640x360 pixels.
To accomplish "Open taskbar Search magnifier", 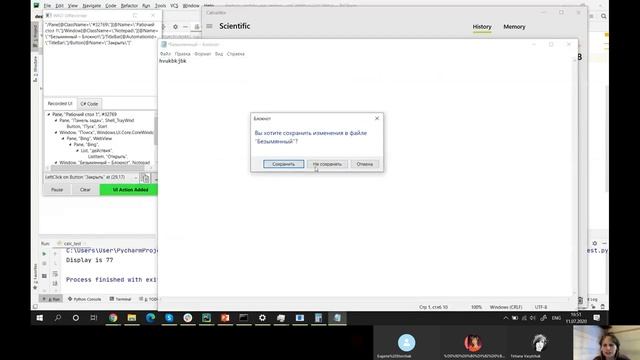I will coord(58,318).
